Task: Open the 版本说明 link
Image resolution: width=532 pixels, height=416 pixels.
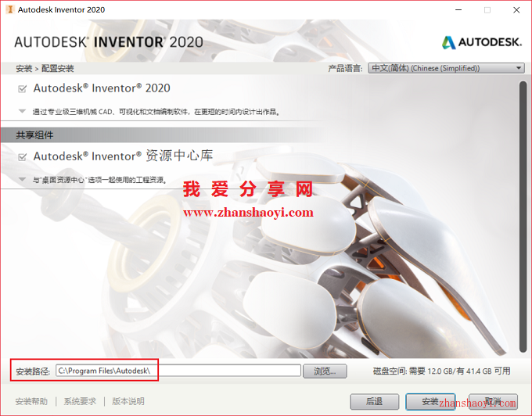Action: 128,401
